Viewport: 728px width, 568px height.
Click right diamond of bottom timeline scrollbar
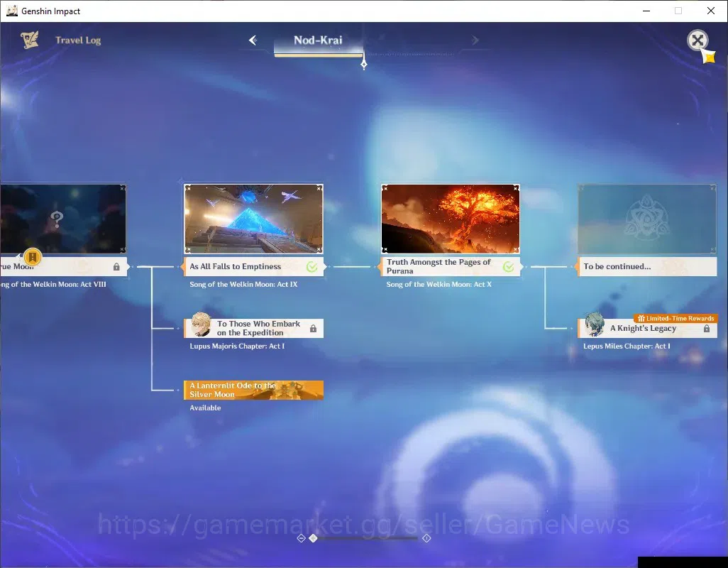[x=426, y=537]
